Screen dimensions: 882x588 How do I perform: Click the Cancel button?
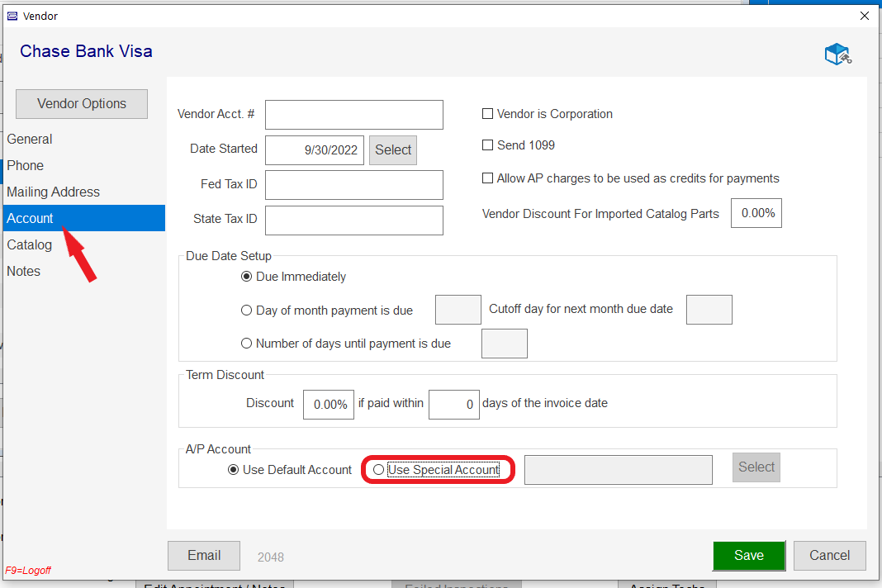[x=829, y=556]
